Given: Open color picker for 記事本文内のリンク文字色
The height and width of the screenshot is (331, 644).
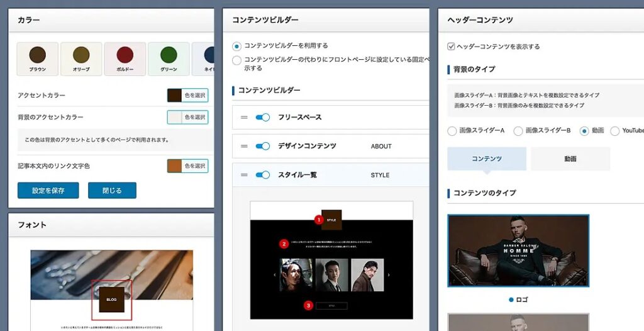Looking at the screenshot, I should point(187,166).
